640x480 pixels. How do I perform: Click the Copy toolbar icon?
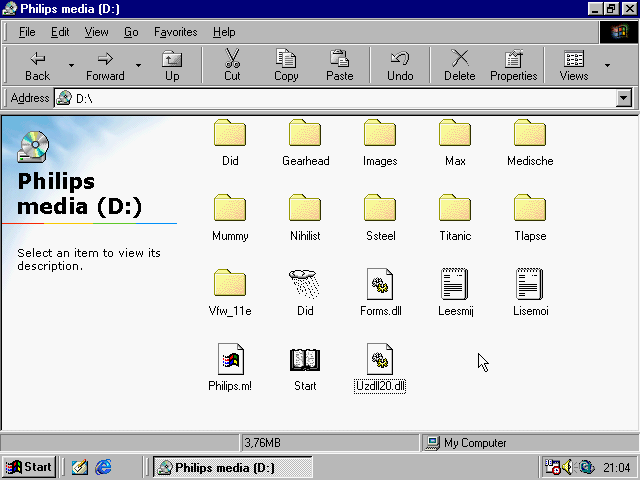(286, 65)
